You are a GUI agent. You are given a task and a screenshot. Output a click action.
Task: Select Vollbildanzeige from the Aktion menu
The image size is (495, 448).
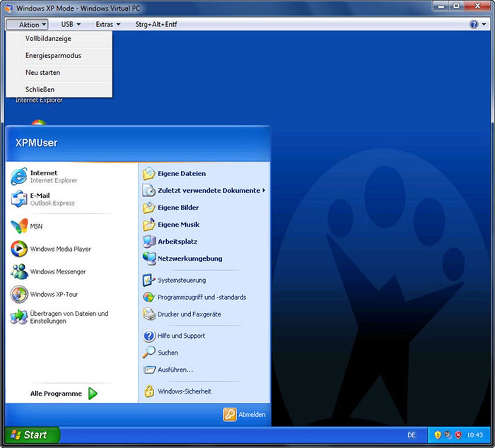point(59,39)
